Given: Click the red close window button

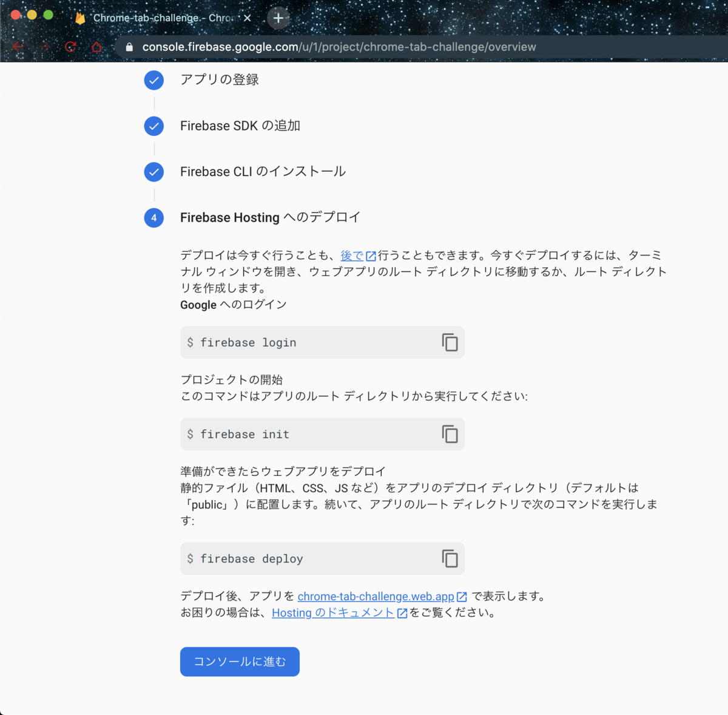Looking at the screenshot, I should coord(16,15).
